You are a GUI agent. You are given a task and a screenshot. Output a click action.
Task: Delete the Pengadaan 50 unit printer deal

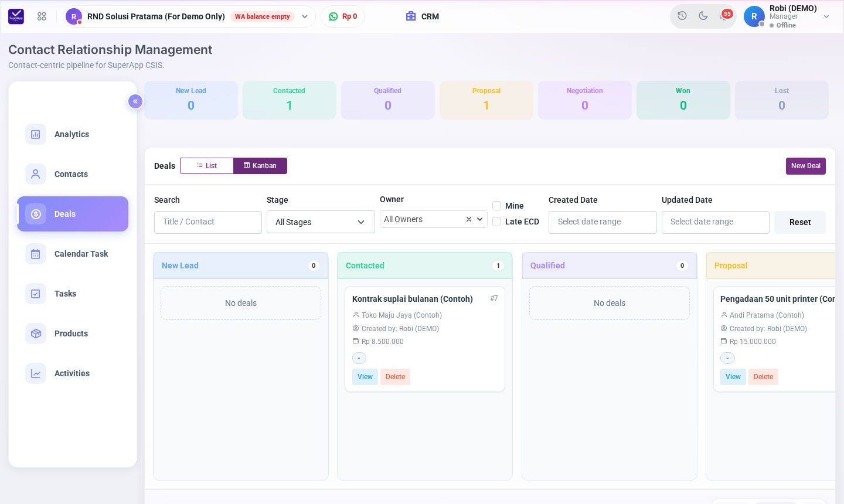click(764, 377)
